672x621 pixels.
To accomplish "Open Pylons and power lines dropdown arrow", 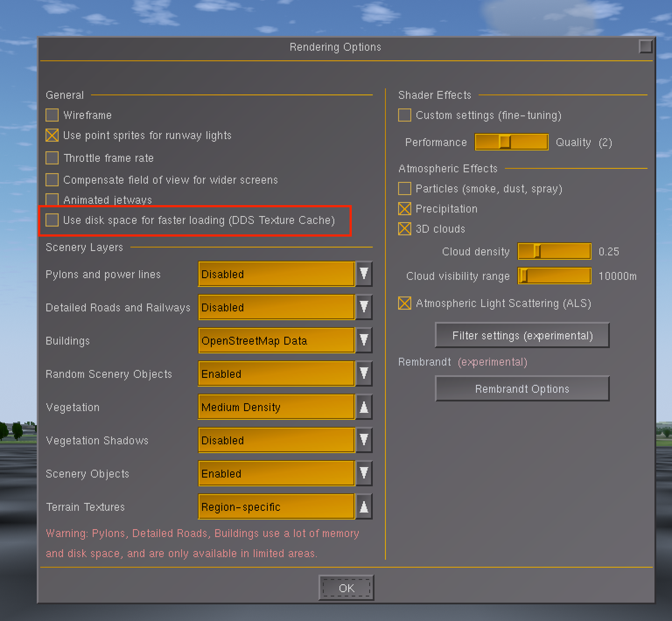I will point(364,274).
